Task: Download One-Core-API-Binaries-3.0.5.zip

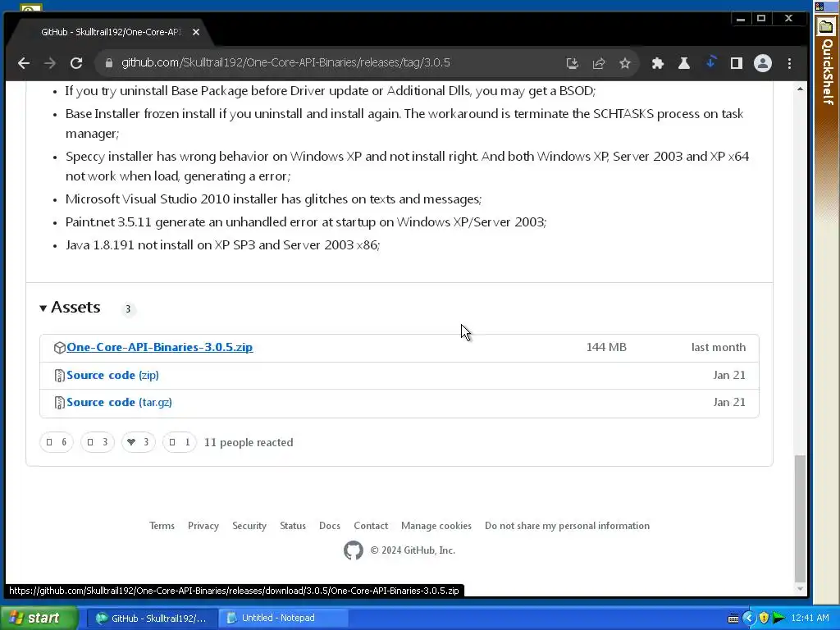Action: (x=160, y=347)
